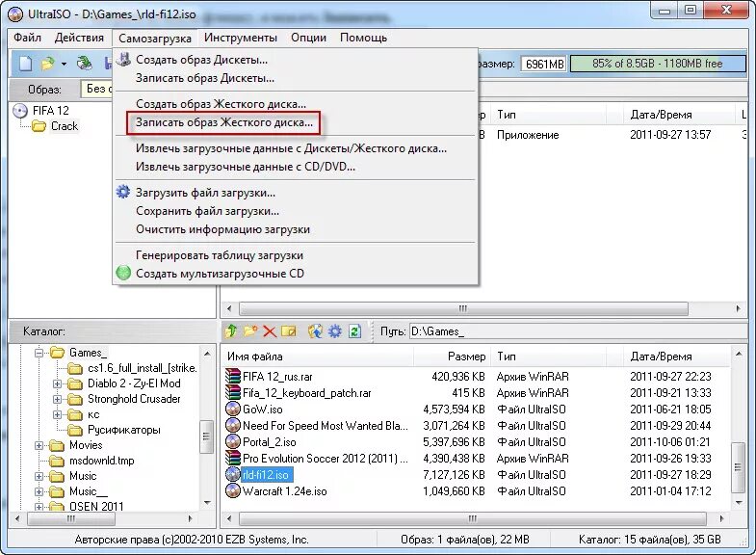This screenshot has width=756, height=555.
Task: Click the Up one folder icon in catalog toolbar
Action: click(231, 331)
